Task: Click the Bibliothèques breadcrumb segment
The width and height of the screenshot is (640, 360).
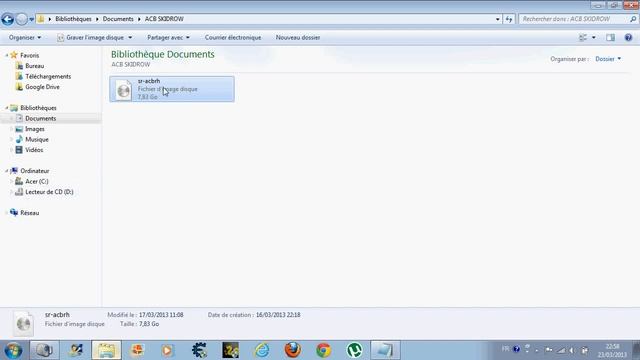Action: pyautogui.click(x=73, y=19)
